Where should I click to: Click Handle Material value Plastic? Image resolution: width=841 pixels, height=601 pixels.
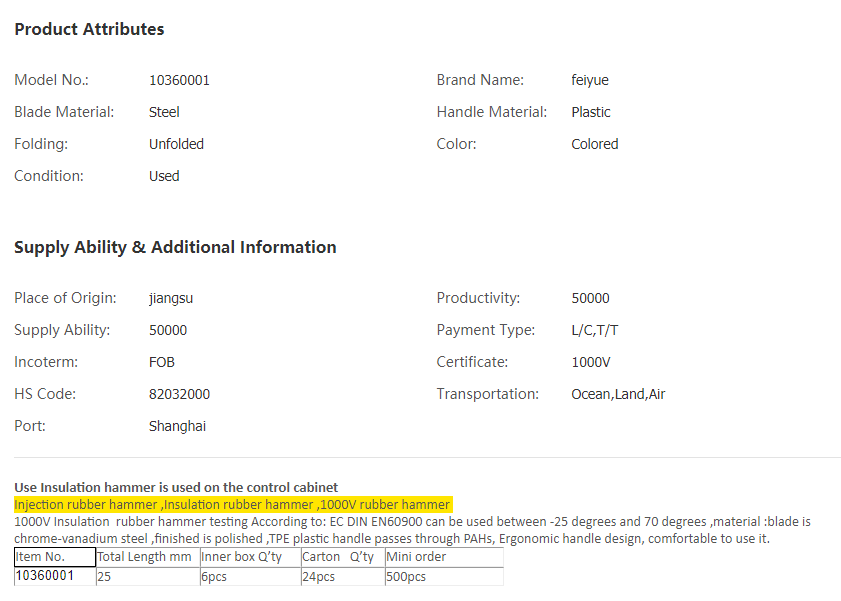[x=591, y=112]
